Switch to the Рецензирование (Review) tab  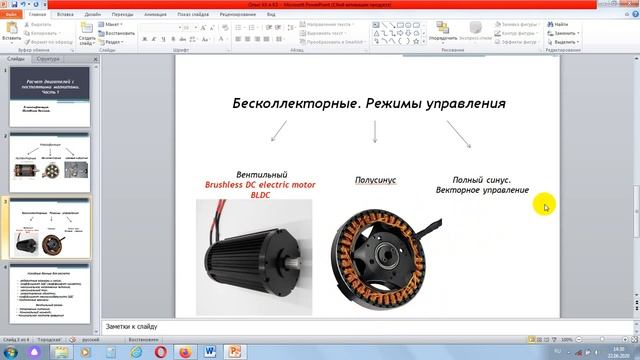238,14
